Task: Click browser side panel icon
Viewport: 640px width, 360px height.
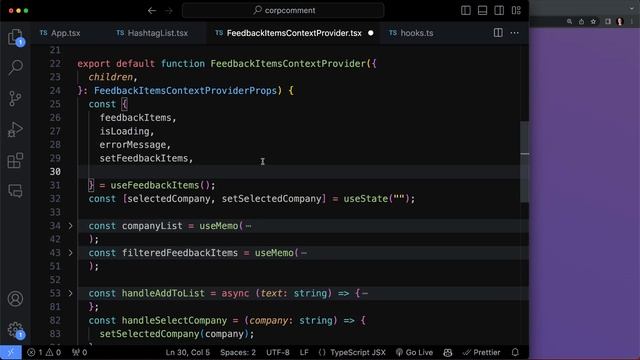Action: click(608, 22)
